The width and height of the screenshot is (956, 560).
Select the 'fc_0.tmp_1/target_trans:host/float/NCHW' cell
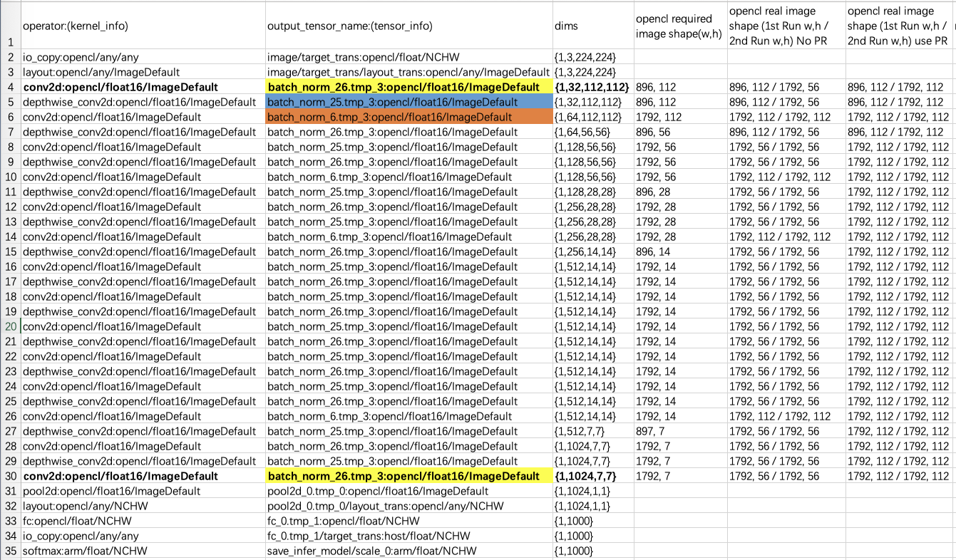pyautogui.click(x=408, y=536)
